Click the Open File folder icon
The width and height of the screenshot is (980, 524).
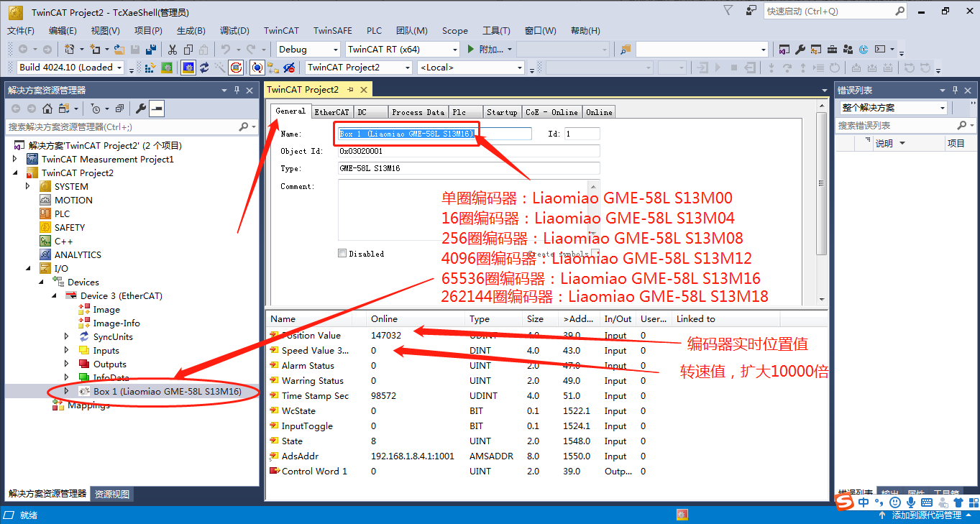point(119,50)
